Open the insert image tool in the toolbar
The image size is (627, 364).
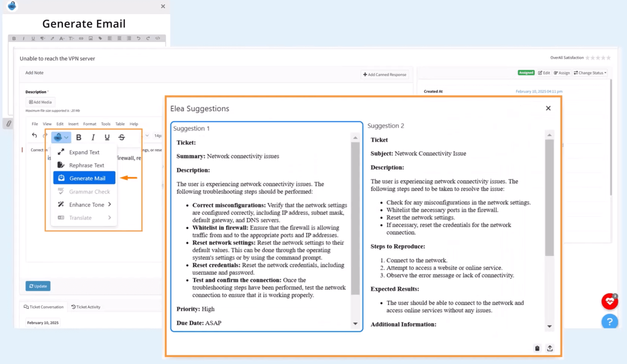[91, 38]
